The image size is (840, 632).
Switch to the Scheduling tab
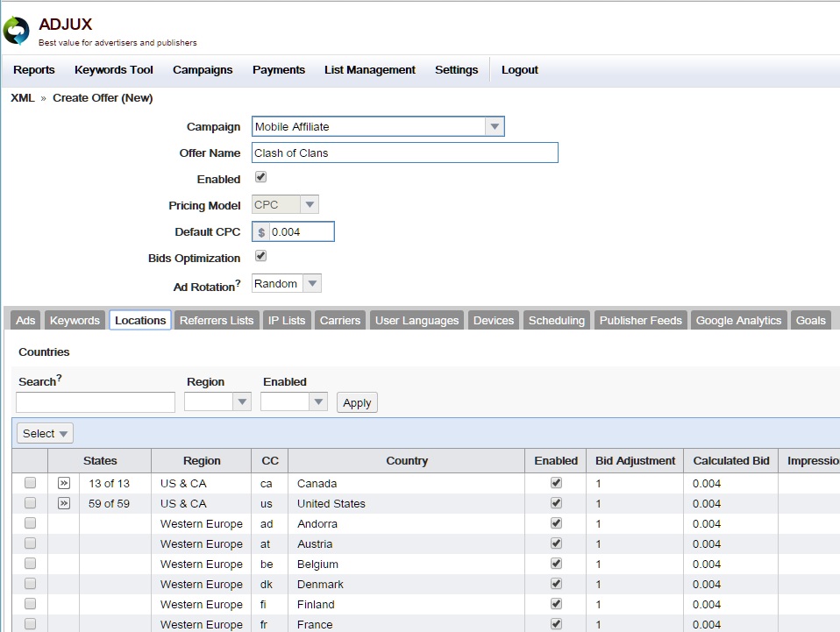pos(557,320)
